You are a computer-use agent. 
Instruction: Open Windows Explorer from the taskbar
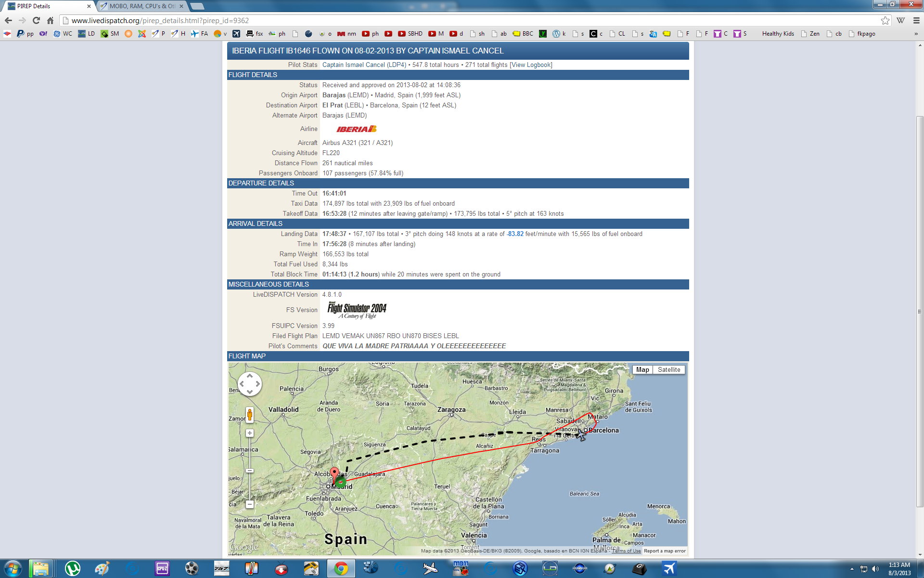point(41,569)
